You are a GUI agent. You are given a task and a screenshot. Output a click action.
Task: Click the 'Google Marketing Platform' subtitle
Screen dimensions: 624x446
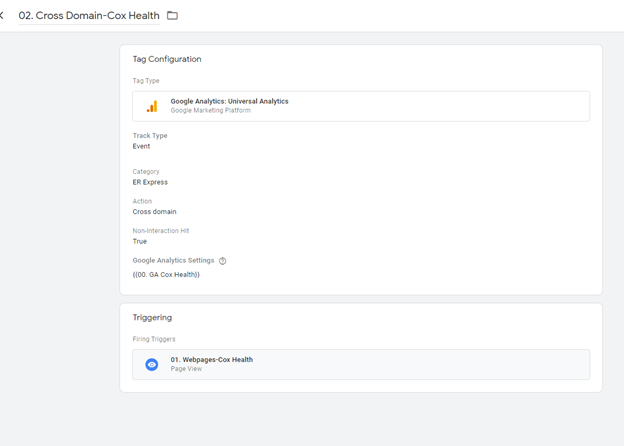tap(211, 111)
